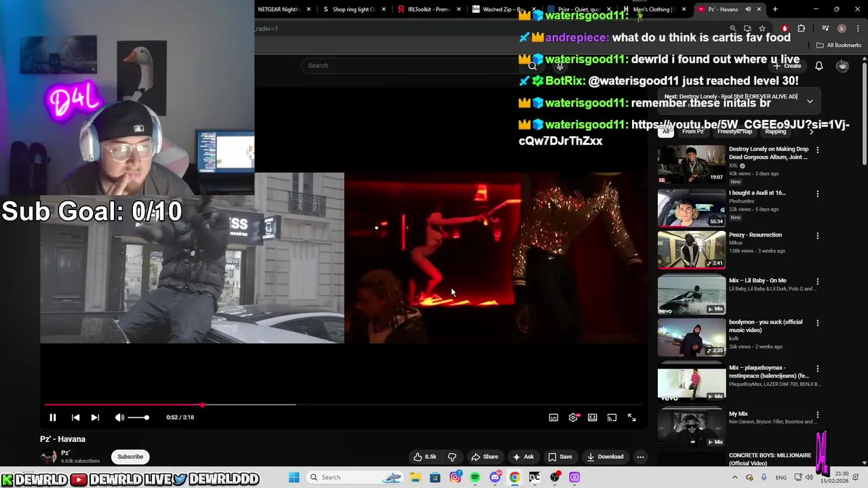Mute the Pz' - Havana tab audio icon
The image size is (868, 488).
(748, 9)
